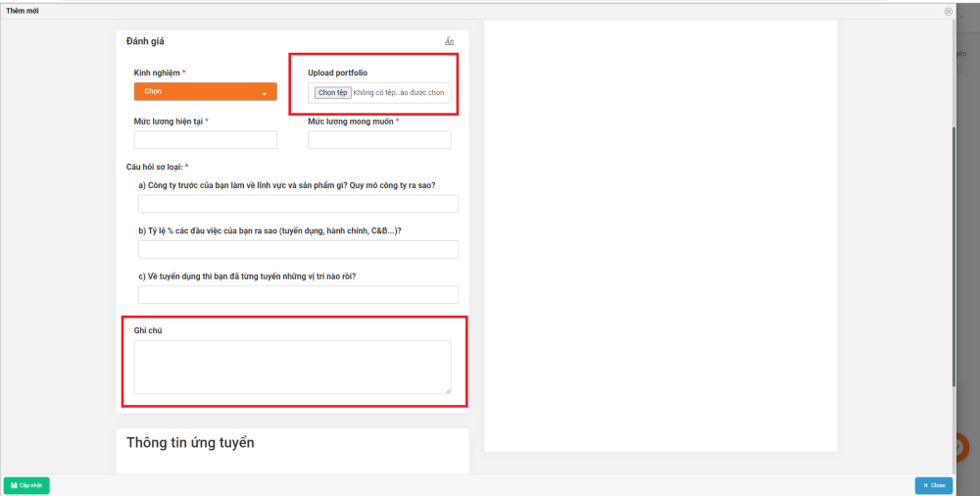Screen dimensions: 980x496
Task: Click the Thông tin ứng tuyển section heading
Action: pos(190,443)
